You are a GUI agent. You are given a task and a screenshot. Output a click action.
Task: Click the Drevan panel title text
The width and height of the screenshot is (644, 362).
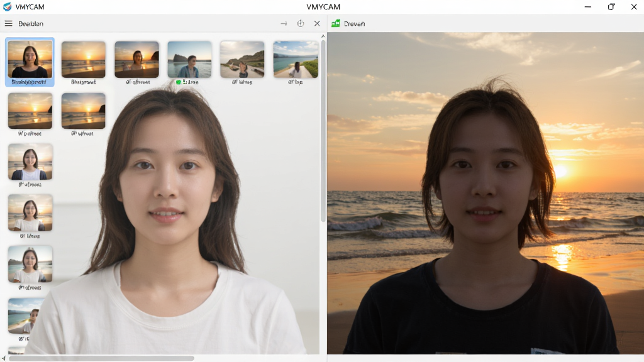(x=355, y=24)
